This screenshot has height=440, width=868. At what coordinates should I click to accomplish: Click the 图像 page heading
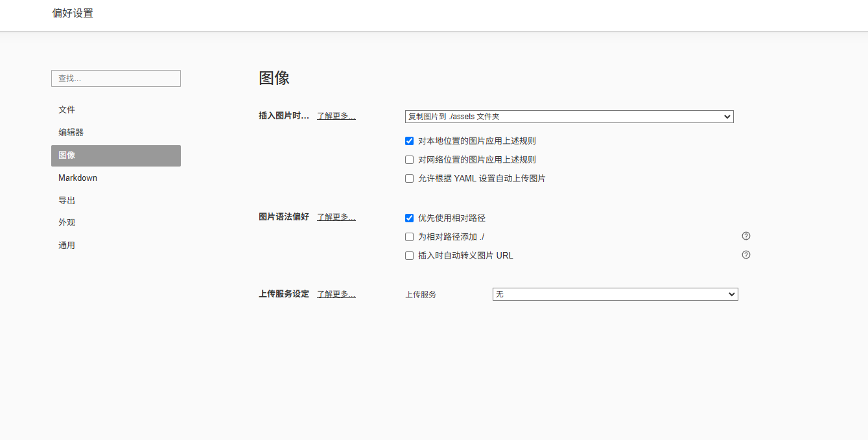pos(274,78)
